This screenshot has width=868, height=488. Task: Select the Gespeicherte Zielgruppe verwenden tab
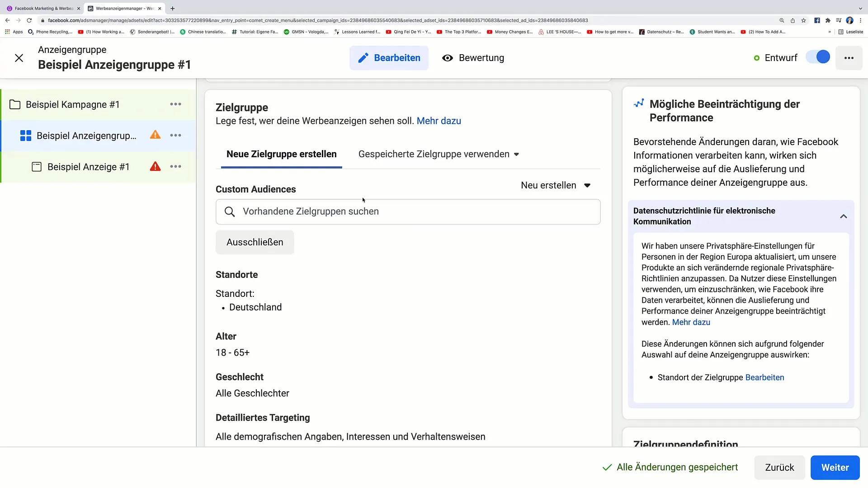[439, 155]
